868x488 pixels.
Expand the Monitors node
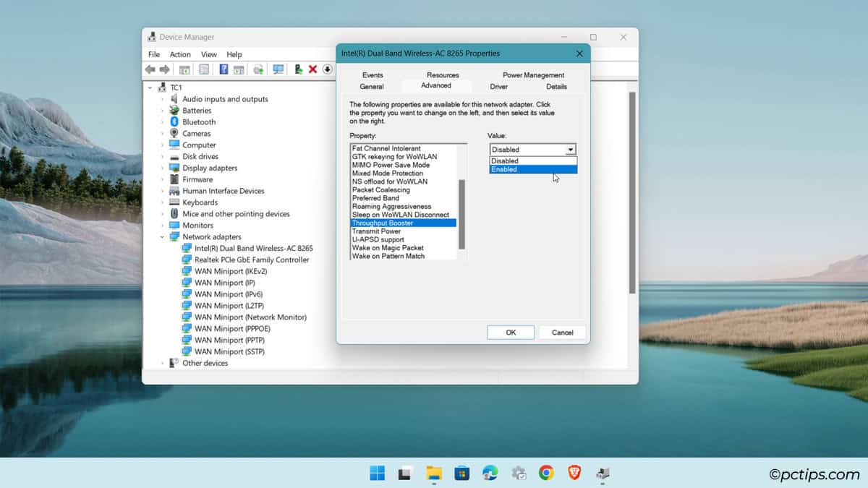tap(163, 226)
